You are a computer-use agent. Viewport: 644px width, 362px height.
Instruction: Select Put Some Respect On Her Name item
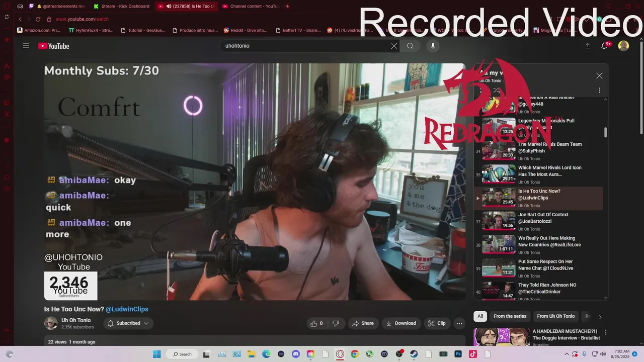coord(538,268)
